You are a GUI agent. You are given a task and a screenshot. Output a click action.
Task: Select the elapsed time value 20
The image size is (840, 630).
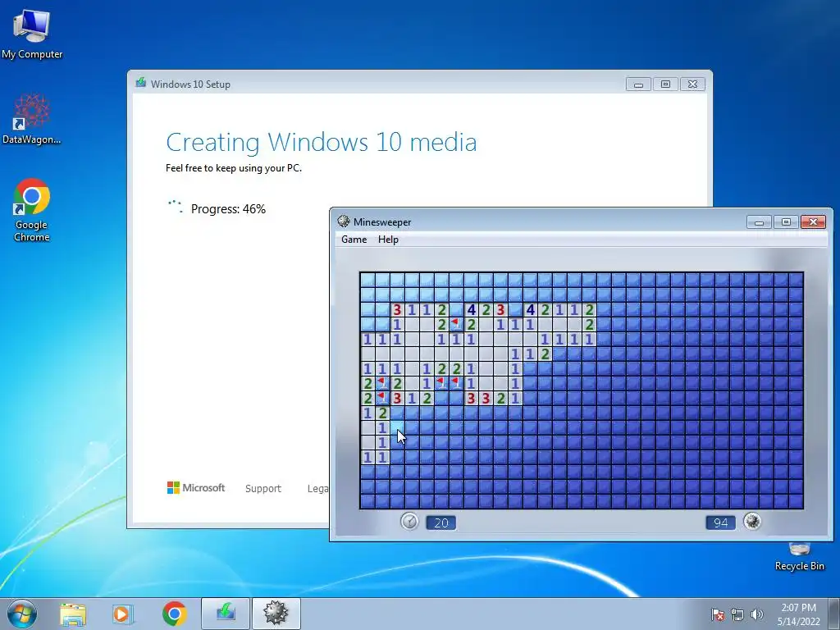441,523
